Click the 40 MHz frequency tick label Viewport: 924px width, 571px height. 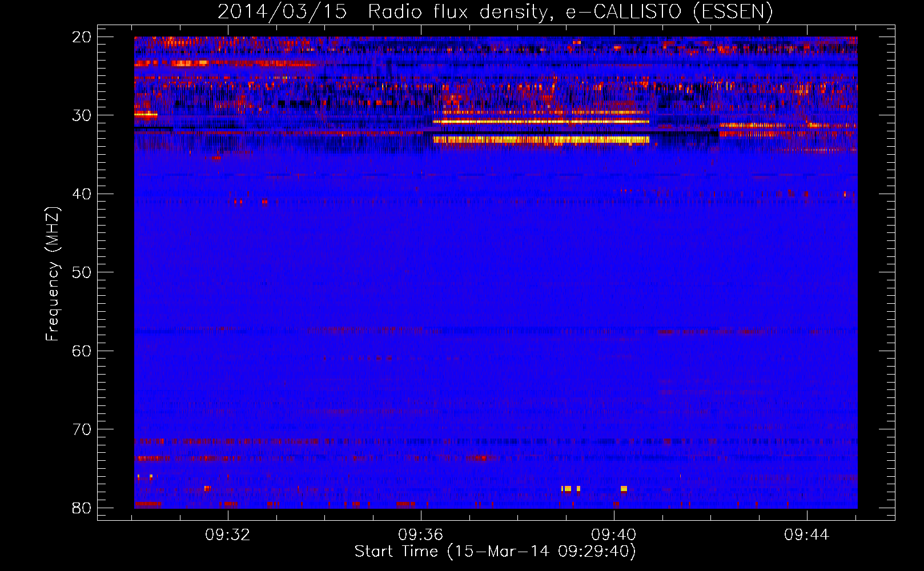click(x=82, y=194)
